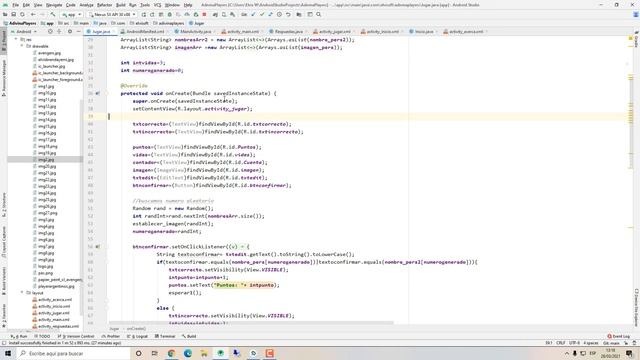Image resolution: width=640 pixels, height=360 pixels.
Task: Open the Nexus 5X device selector dropdown
Action: [112, 14]
